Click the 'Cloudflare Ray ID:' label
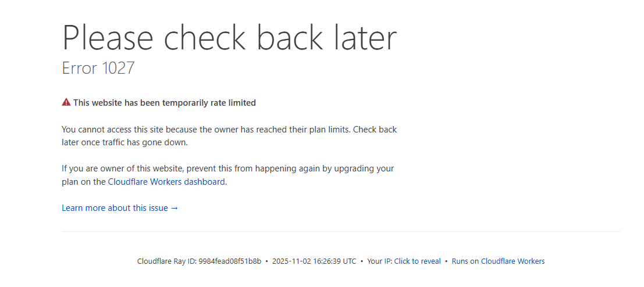Viewport: 644px width, 287px height. pyautogui.click(x=167, y=261)
